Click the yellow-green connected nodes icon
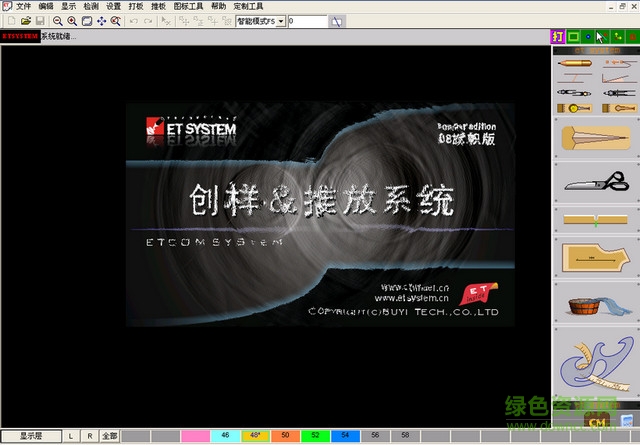The image size is (640, 445). (x=618, y=36)
